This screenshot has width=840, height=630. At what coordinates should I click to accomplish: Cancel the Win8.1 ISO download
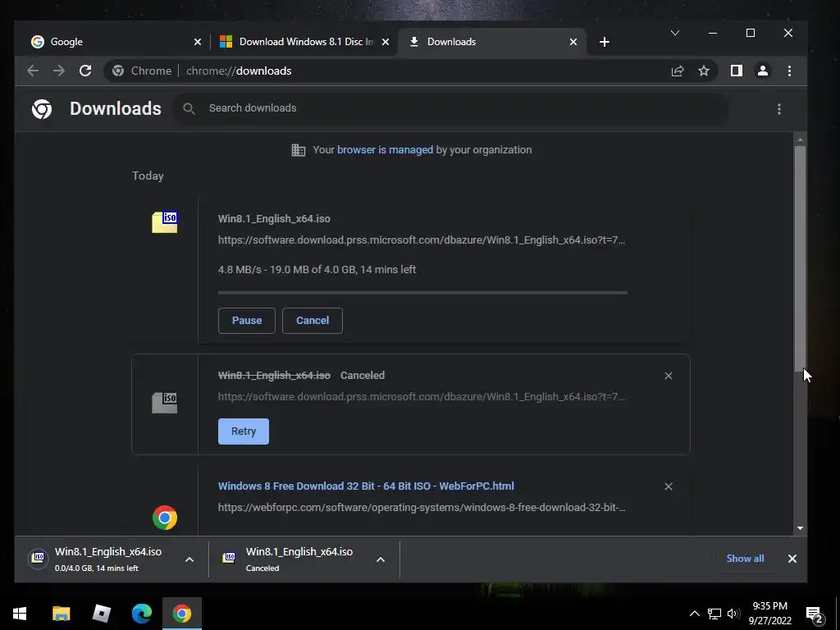[313, 321]
